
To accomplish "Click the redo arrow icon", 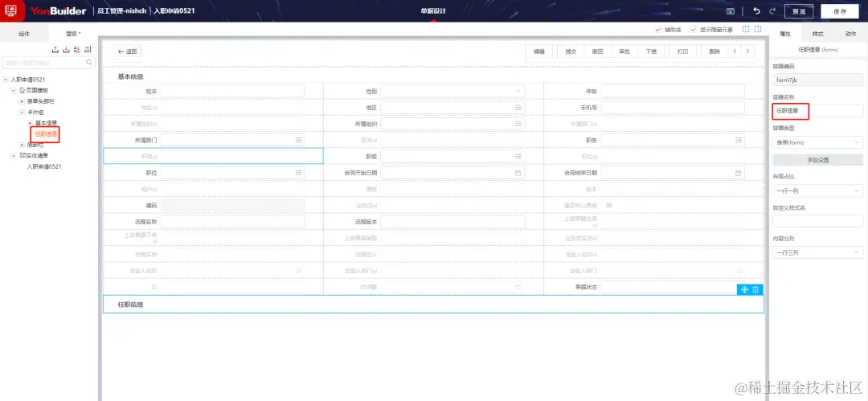I will (x=772, y=11).
